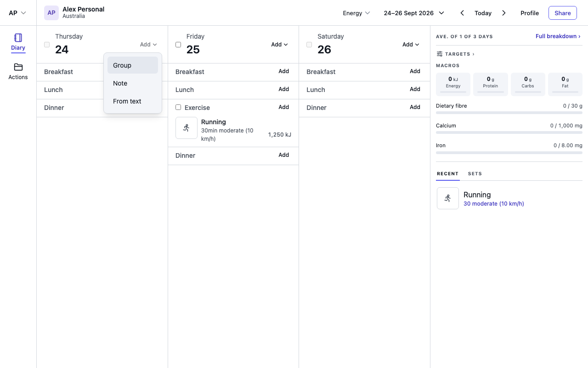
Task: Open Saturday's day-level Add dropdown
Action: click(x=411, y=45)
